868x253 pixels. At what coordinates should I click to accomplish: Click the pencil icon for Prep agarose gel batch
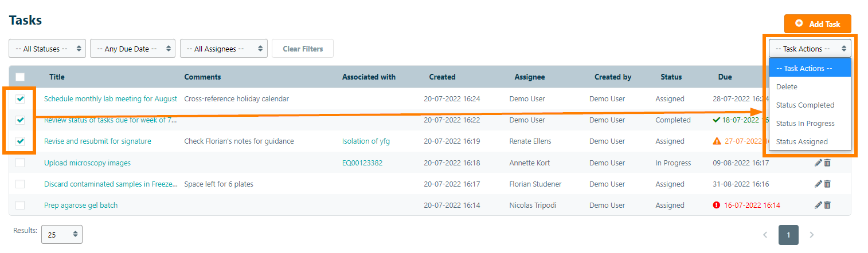tap(818, 205)
